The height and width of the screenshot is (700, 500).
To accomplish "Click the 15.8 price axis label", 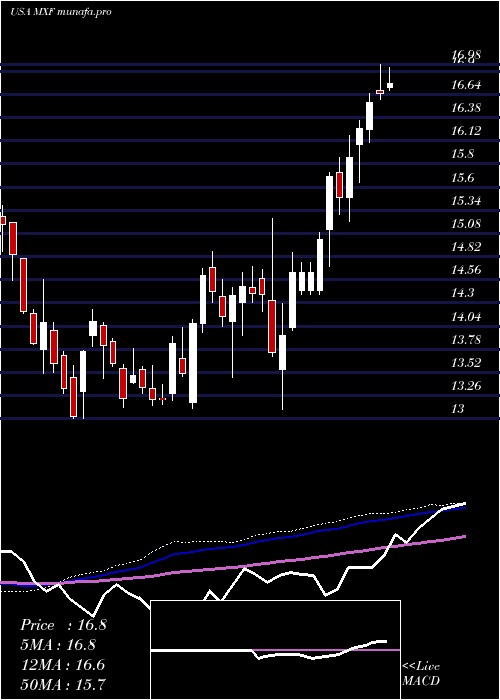I will pyautogui.click(x=462, y=154).
